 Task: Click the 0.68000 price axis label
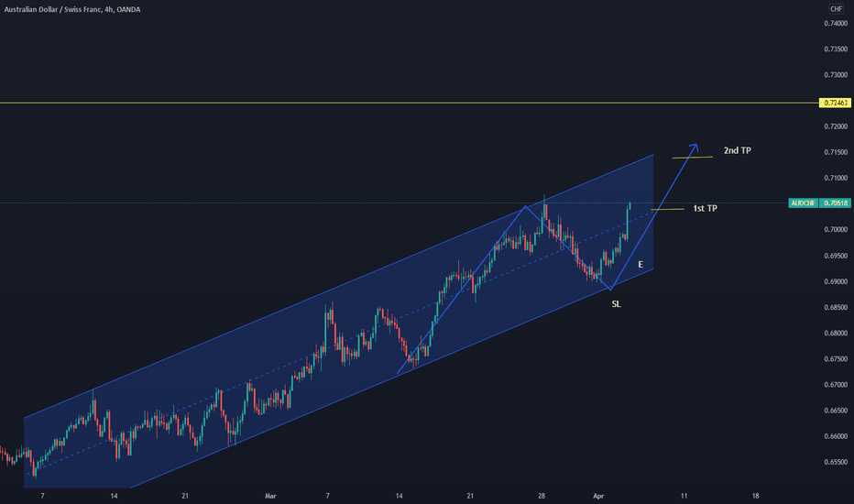836,334
